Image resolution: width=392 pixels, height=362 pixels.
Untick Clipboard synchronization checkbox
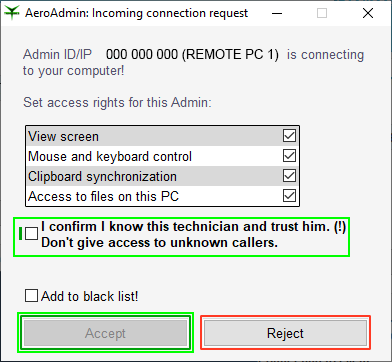pos(289,176)
